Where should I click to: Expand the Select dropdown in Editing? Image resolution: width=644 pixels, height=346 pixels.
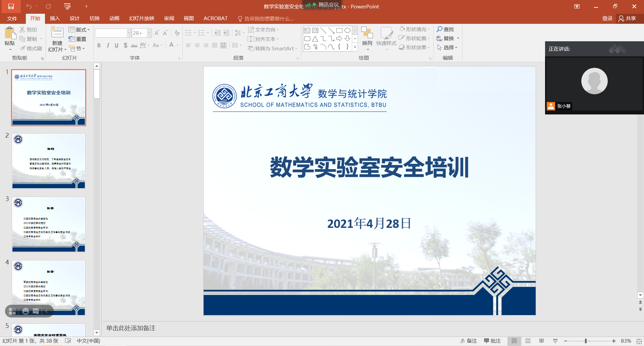coord(447,48)
